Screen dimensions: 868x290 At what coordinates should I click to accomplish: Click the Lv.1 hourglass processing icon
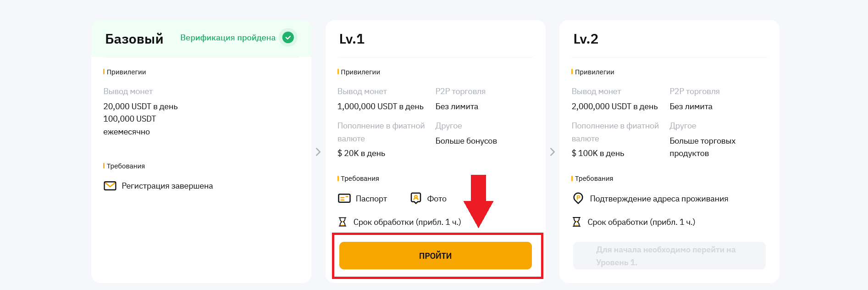[x=343, y=222]
